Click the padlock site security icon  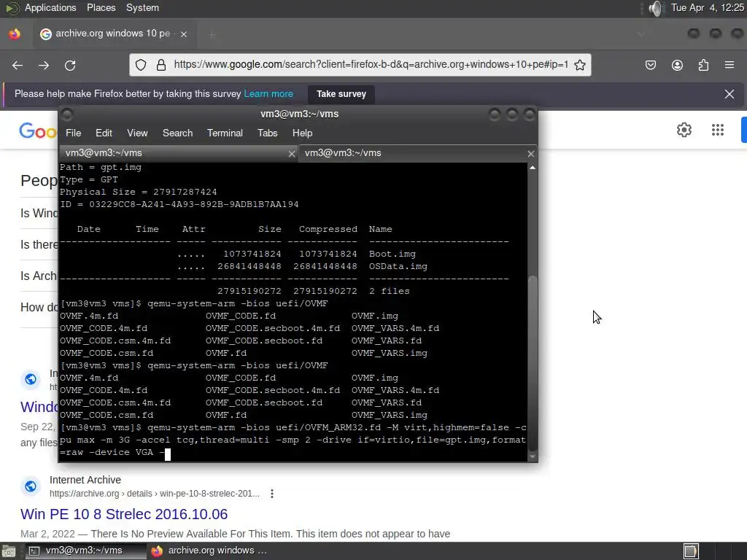161,65
